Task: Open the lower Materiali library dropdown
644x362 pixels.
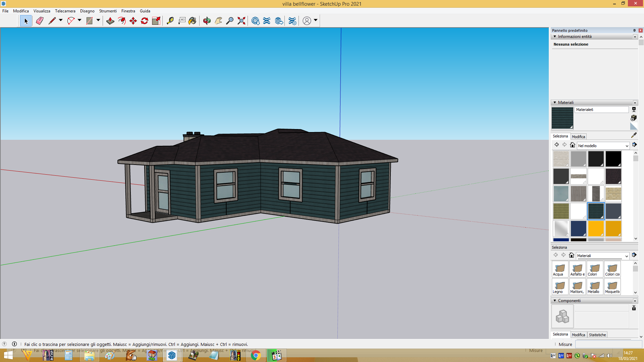Action: click(602, 256)
